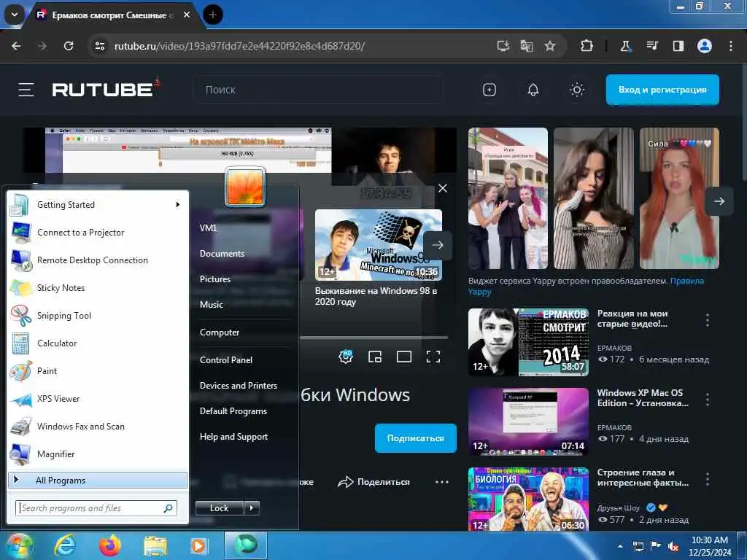Expand All Programs list
Viewport: 747px width, 560px height.
point(98,480)
